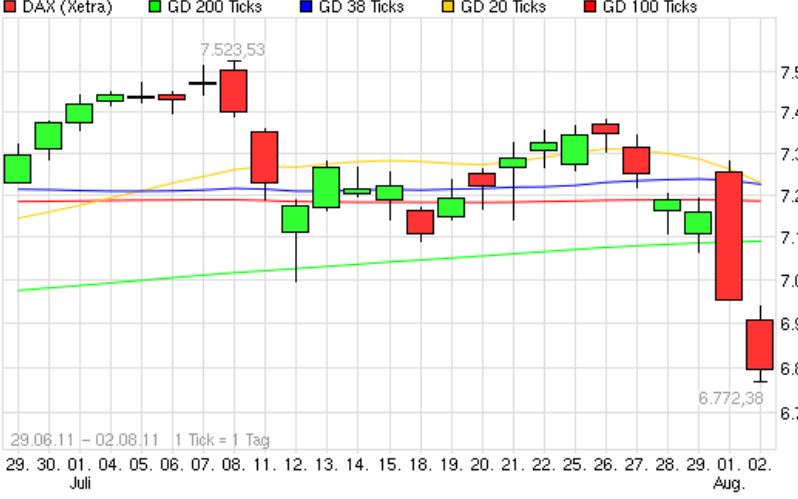Click the date range text 29.06.11 – 02.08.11
This screenshot has height=499, width=798.
pyautogui.click(x=84, y=439)
